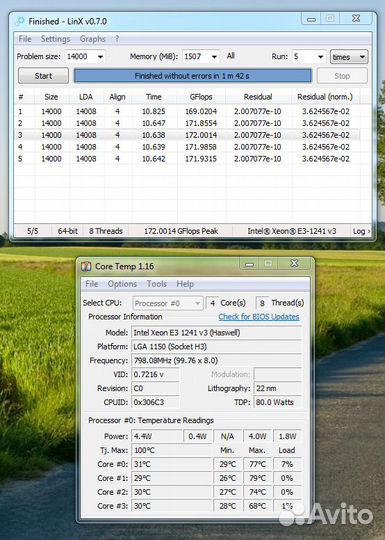Click the 10.825 time cell

click(154, 112)
